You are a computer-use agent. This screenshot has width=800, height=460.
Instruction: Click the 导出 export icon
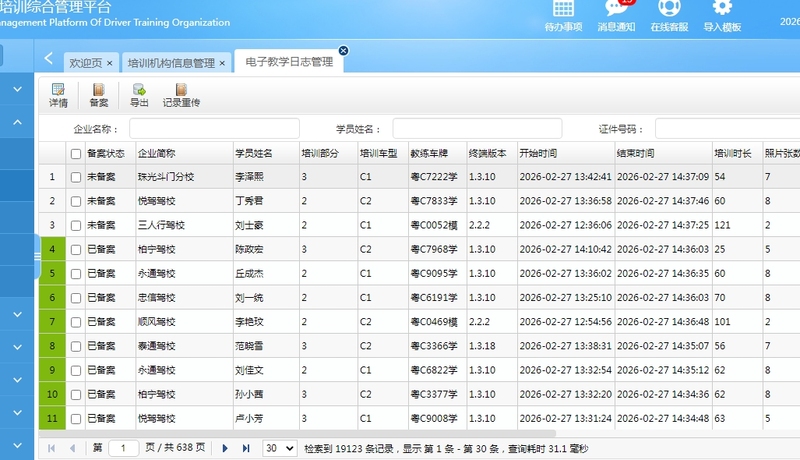tap(139, 90)
